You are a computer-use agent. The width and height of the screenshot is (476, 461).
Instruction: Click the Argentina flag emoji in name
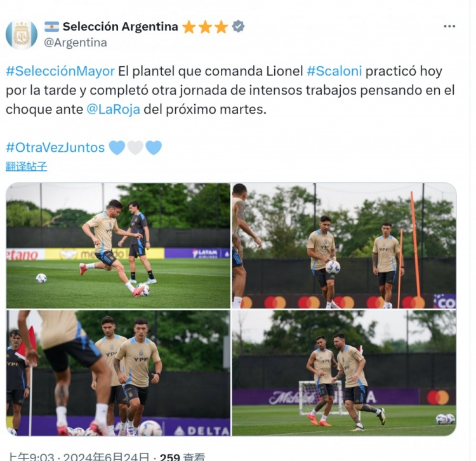52,27
